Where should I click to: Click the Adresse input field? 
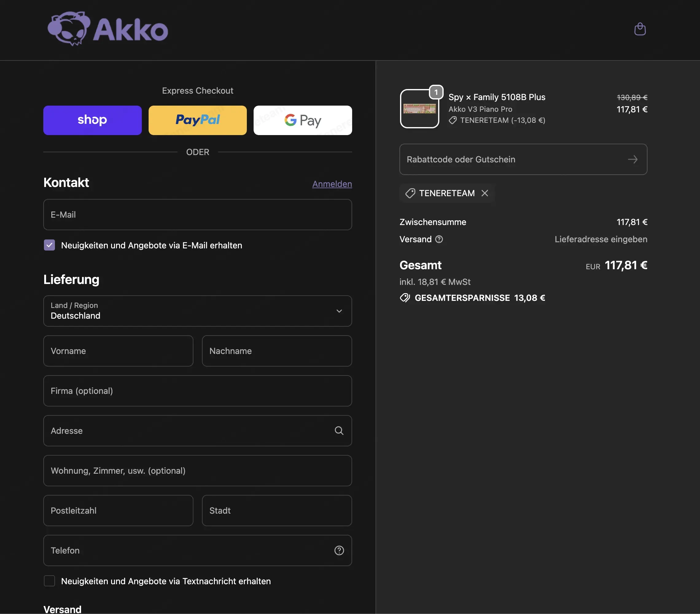point(198,431)
